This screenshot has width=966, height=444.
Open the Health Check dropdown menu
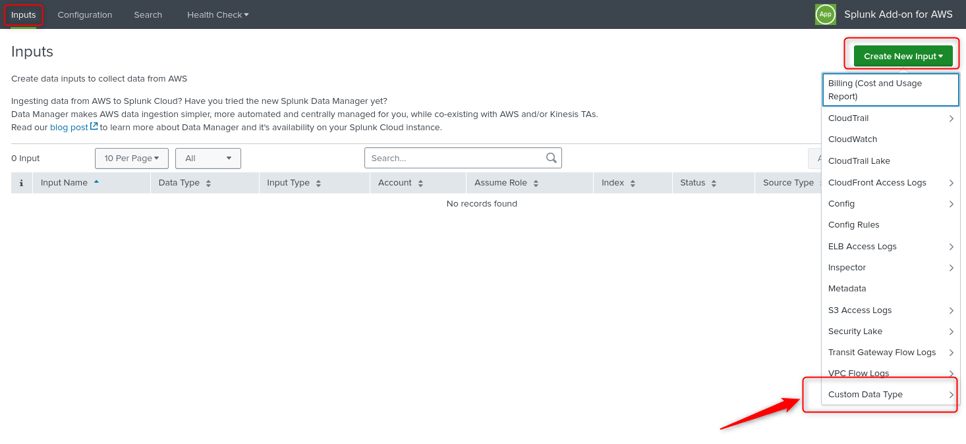(218, 15)
